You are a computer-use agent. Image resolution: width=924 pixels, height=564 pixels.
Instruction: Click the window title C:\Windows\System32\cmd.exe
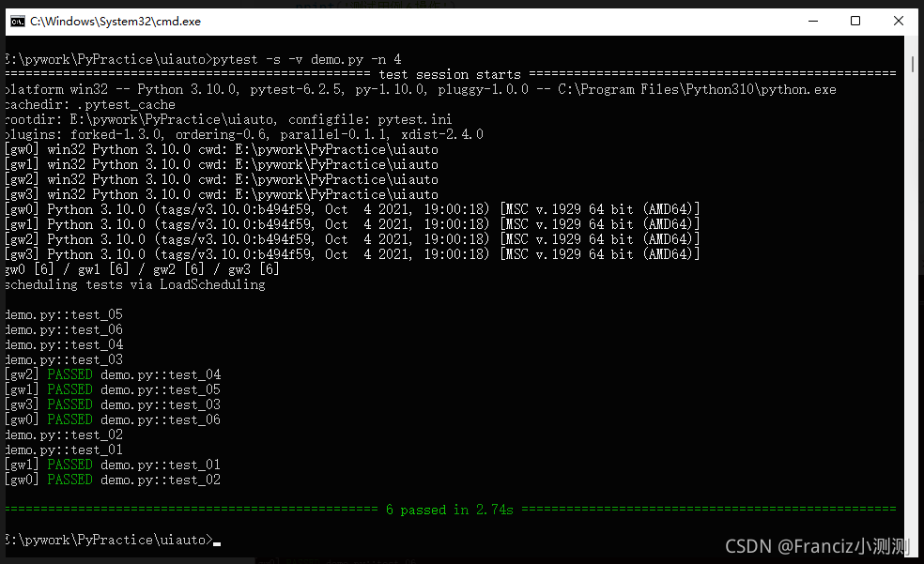tap(115, 22)
